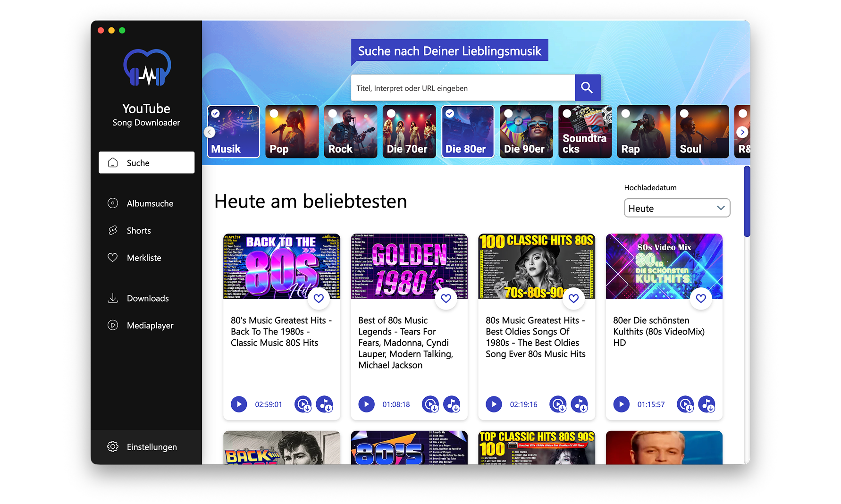841x504 pixels.
Task: Uncheck the Die 80er genre tile
Action: point(468,132)
